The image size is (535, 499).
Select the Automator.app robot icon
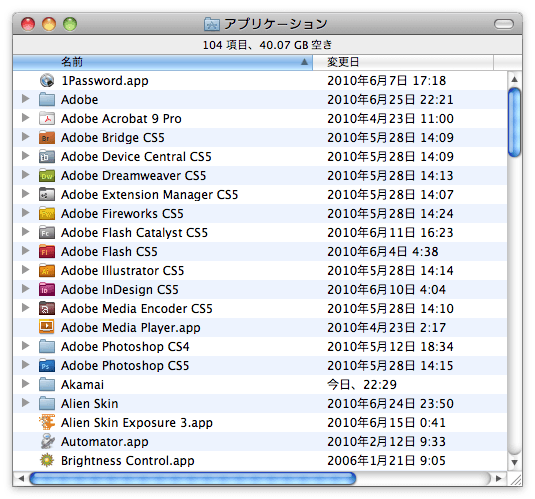(47, 441)
